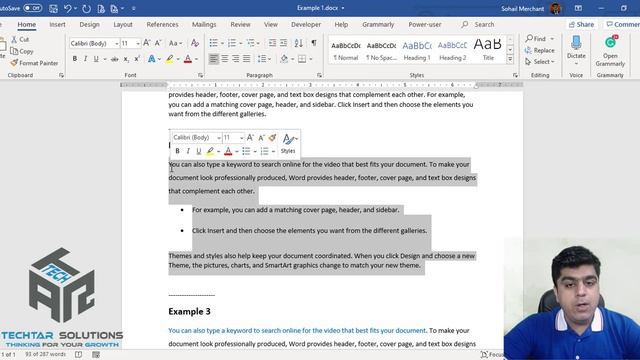Apply Subscript formatting in ribbon
This screenshot has width=640, height=360.
coord(126,59)
